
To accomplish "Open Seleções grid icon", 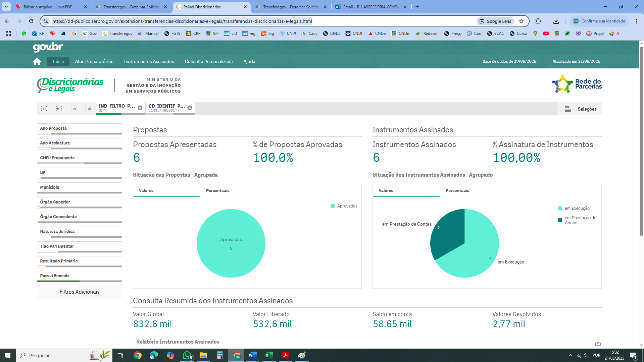I will click(568, 109).
